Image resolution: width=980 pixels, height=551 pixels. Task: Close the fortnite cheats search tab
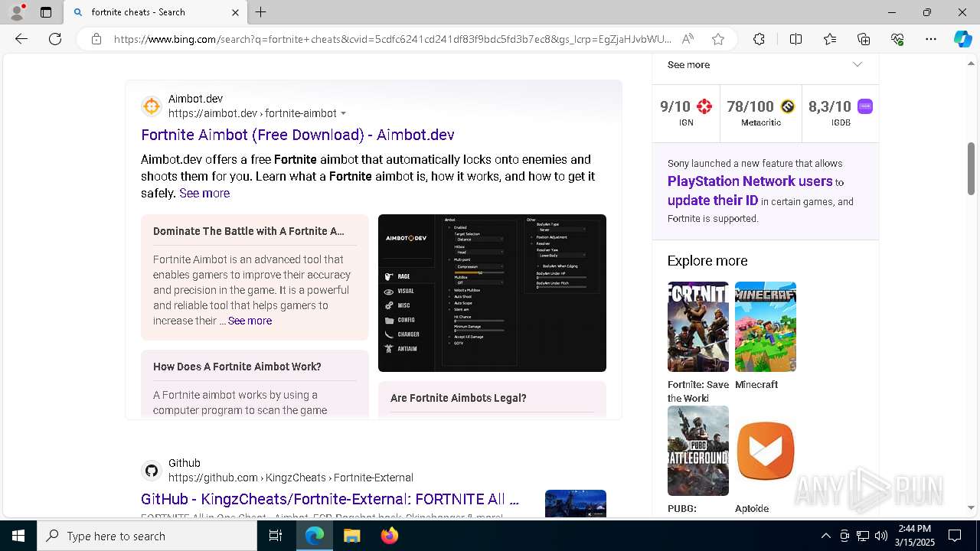(235, 12)
